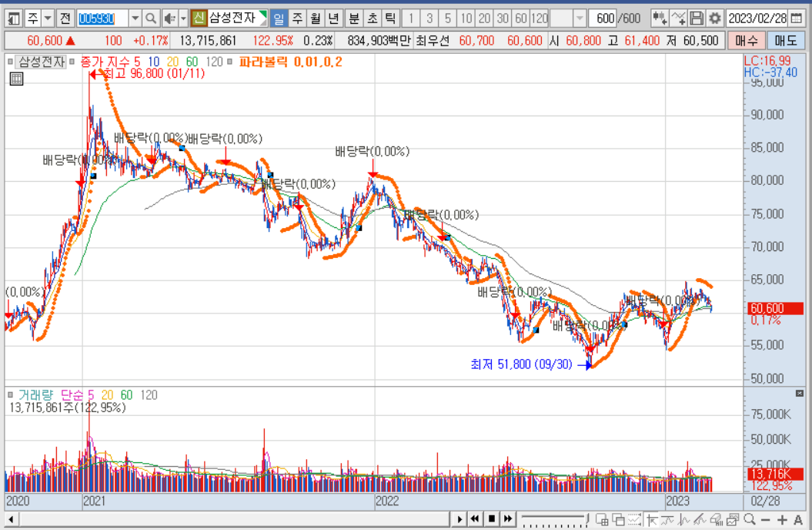Click the chart compare candles toolbar icon

[x=660, y=18]
